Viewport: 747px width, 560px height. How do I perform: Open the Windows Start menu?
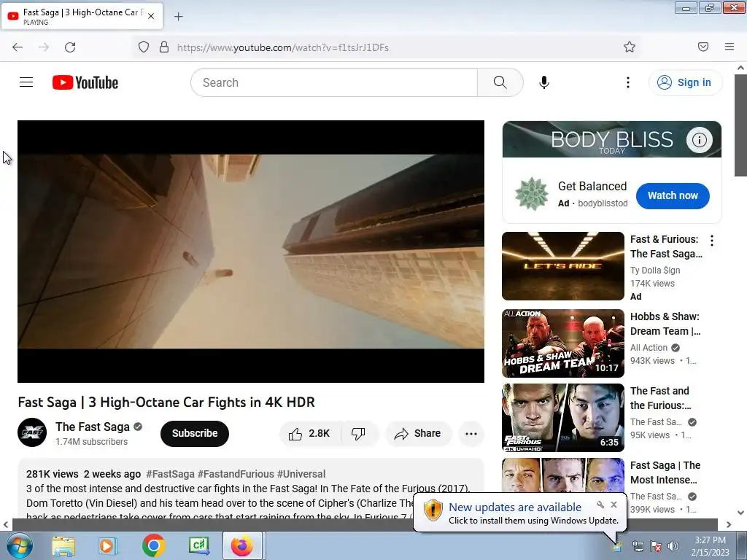[x=18, y=545]
